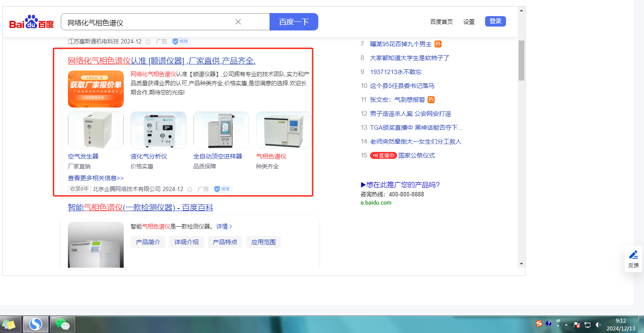Click the Baidu logo
This screenshot has width=644, height=333.
click(31, 22)
